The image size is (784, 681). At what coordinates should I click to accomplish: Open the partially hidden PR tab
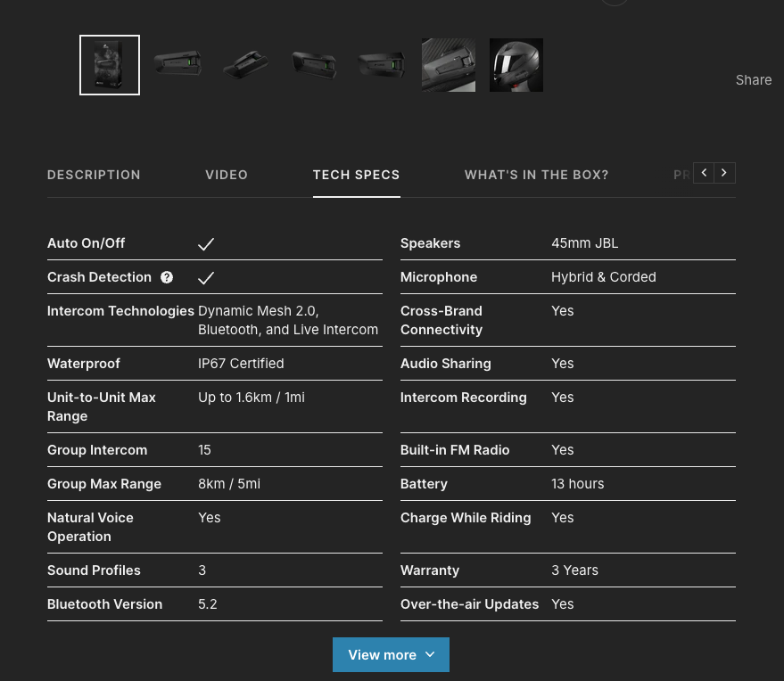click(681, 175)
